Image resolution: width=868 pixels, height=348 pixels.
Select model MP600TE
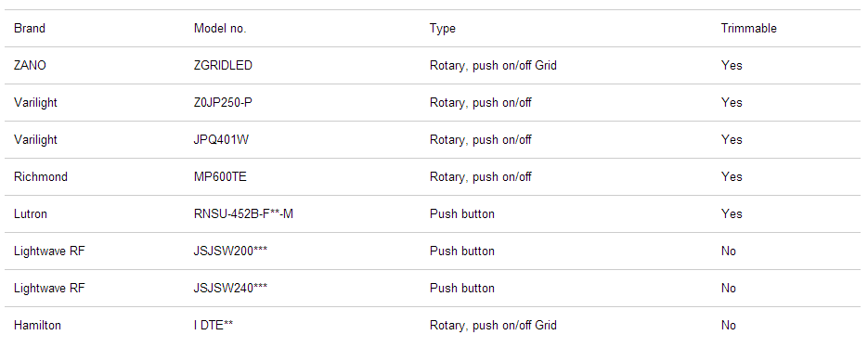click(x=220, y=176)
